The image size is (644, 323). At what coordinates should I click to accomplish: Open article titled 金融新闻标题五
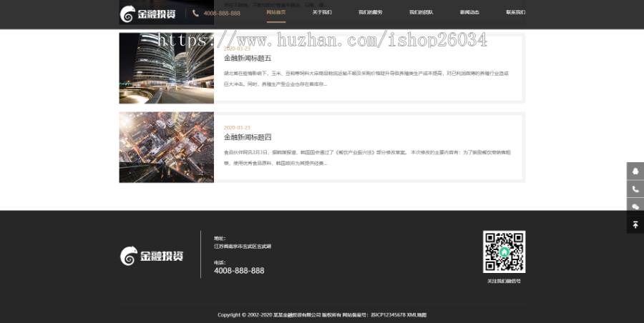(x=248, y=59)
